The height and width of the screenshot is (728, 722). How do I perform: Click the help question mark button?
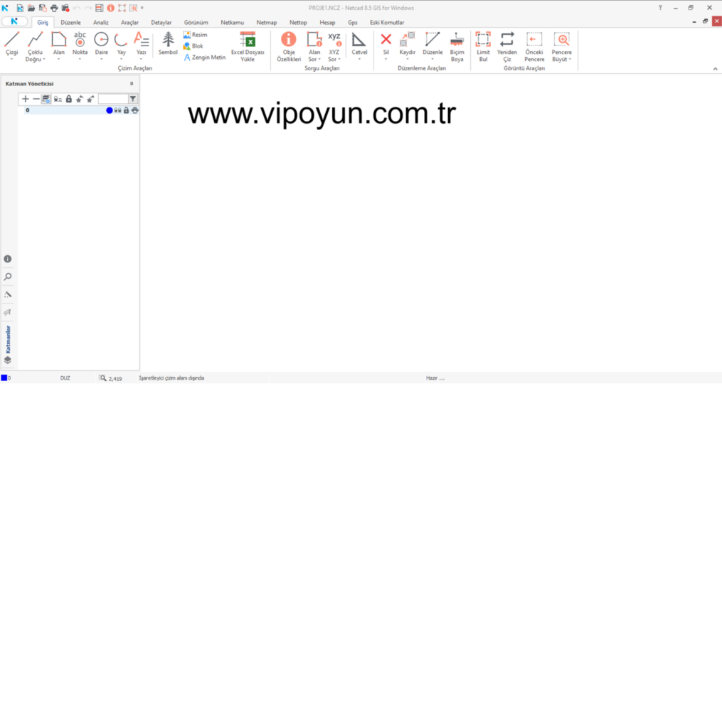coord(660,8)
